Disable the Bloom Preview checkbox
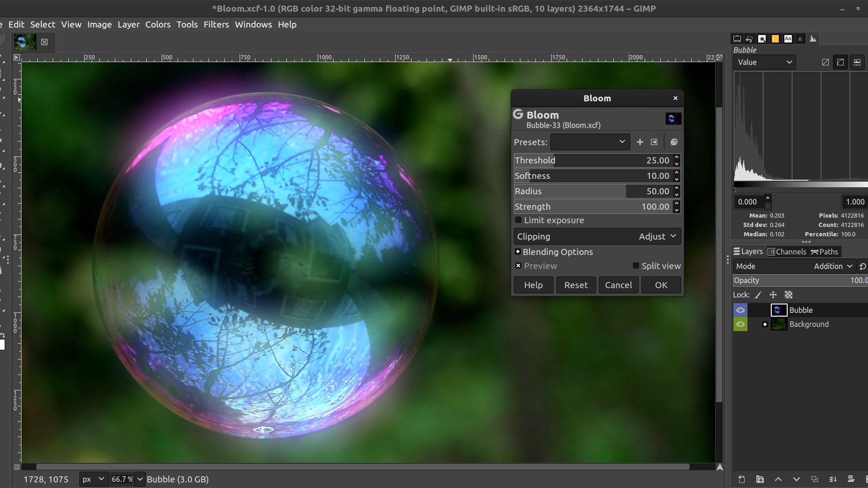Viewport: 868px width, 488px height. pos(519,265)
